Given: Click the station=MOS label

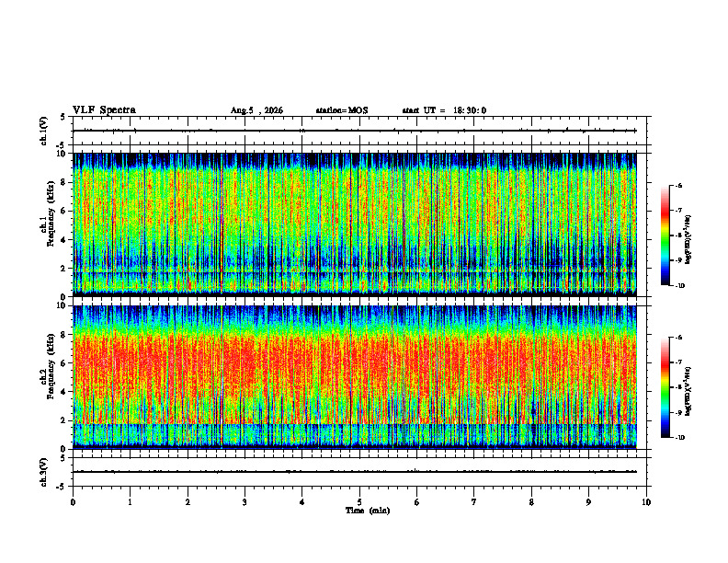Looking at the screenshot, I should 342,110.
